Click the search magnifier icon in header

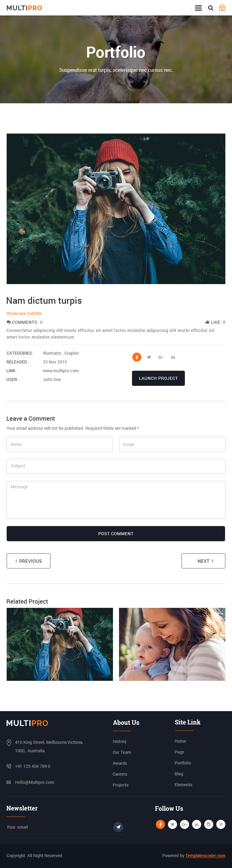[211, 8]
